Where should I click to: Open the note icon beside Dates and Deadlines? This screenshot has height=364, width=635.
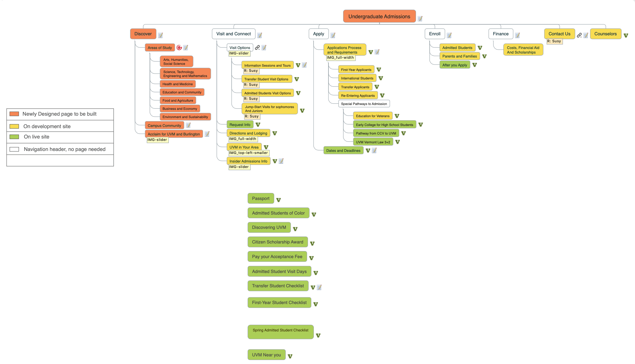tap(374, 150)
